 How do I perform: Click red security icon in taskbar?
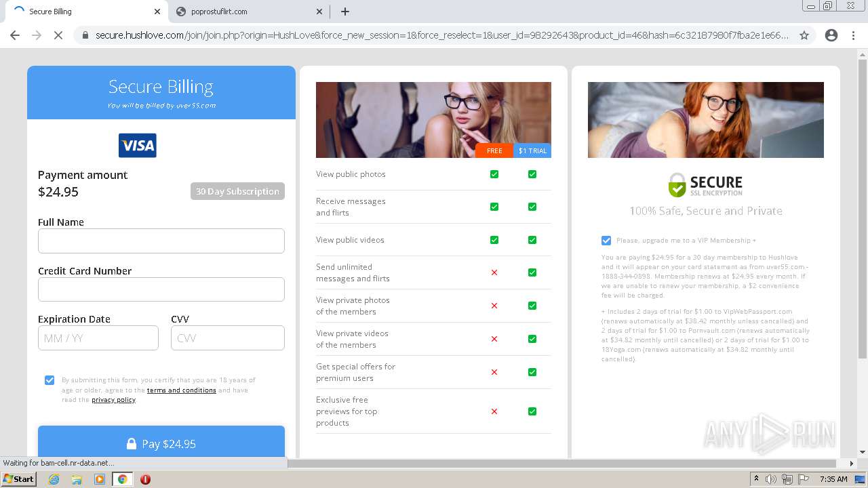145,479
